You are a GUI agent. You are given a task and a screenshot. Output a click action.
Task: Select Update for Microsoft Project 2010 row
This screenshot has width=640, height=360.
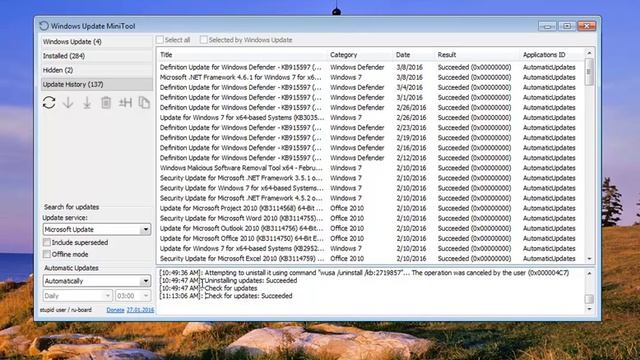(371, 208)
